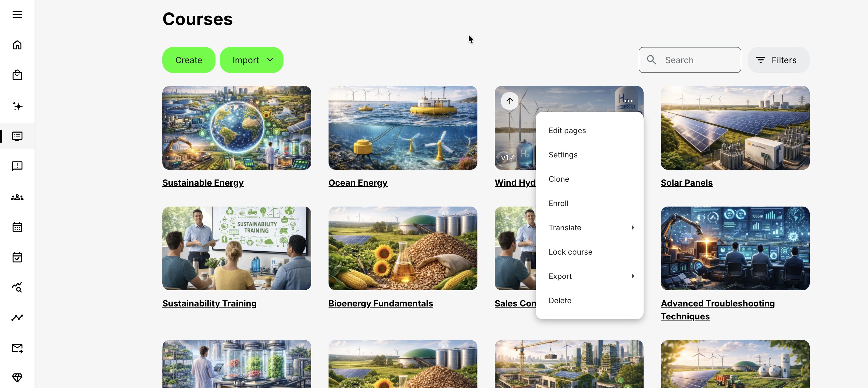Click the Sustainability Training classroom thumbnail

[x=237, y=248]
